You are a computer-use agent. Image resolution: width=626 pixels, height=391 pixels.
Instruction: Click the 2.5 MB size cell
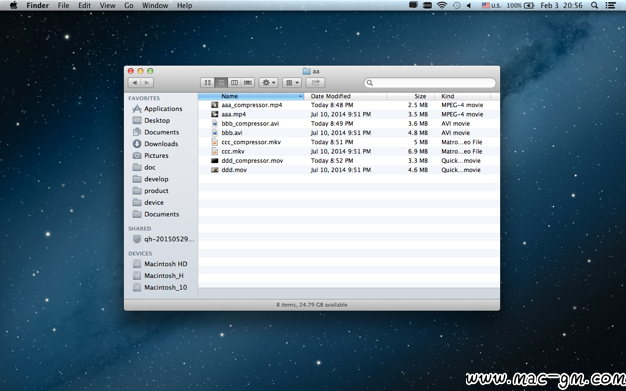[418, 105]
